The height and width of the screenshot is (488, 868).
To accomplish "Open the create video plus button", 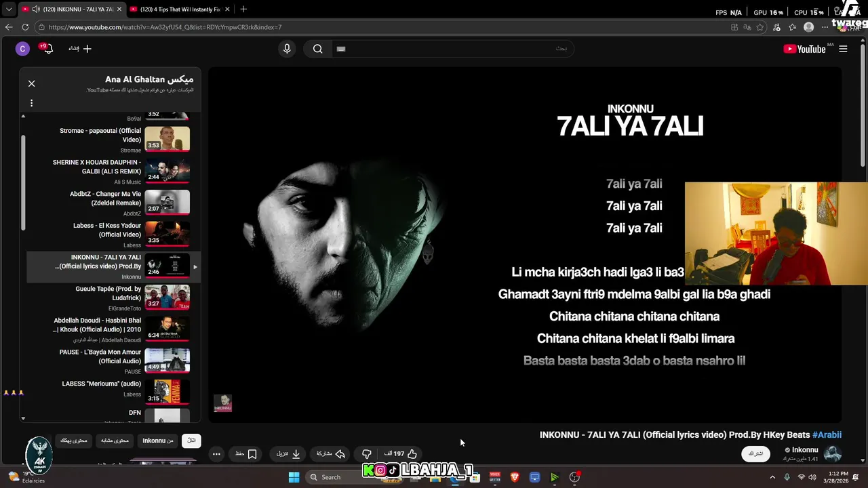I will click(x=80, y=49).
